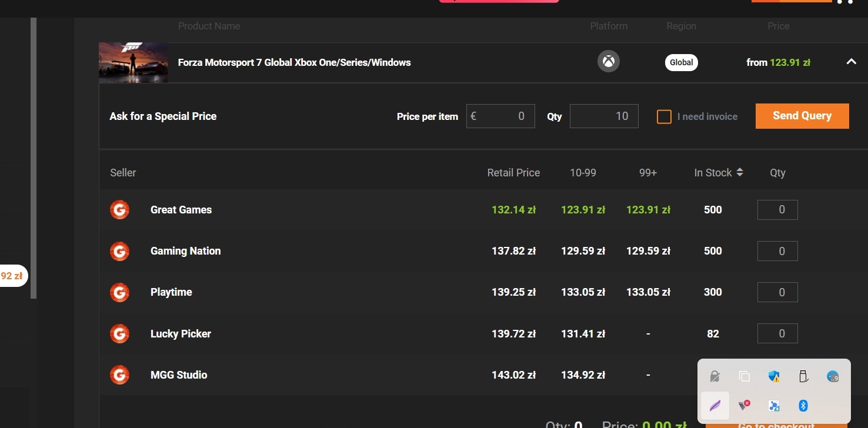Open the Windows Security shield tray icon
Image resolution: width=868 pixels, height=428 pixels.
(x=774, y=376)
